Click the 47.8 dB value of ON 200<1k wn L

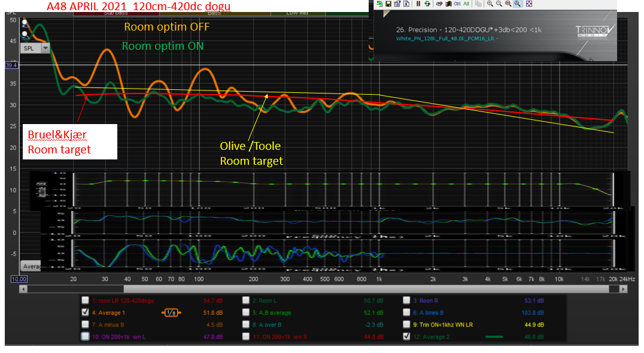[x=213, y=337]
